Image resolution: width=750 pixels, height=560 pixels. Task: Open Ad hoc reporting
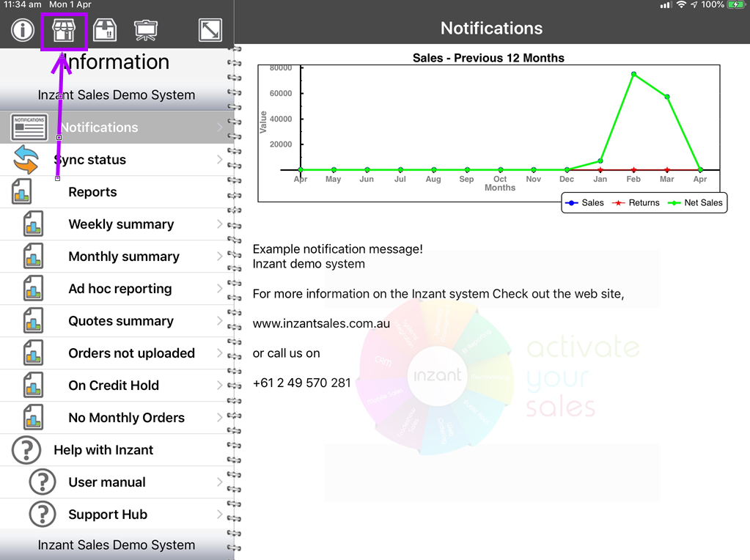coord(117,288)
